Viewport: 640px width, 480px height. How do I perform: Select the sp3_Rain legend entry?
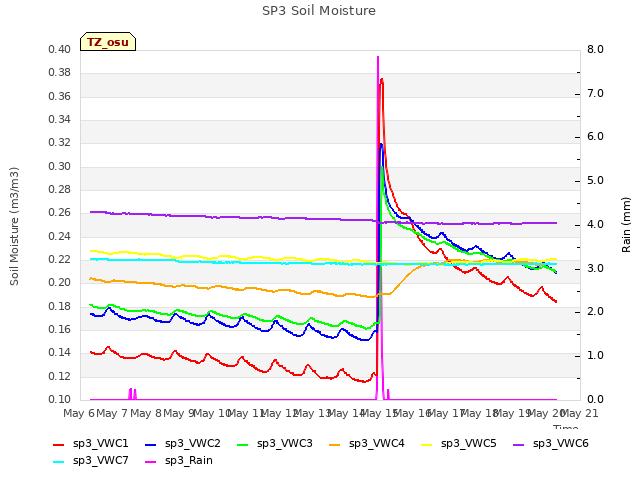pos(179,461)
